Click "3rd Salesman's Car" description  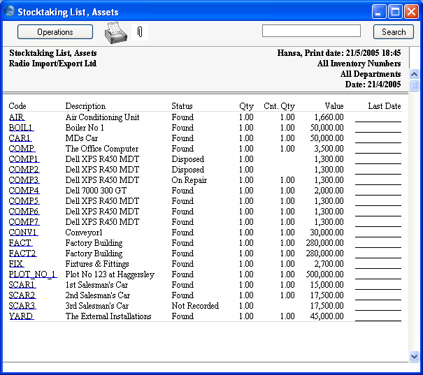(x=97, y=306)
